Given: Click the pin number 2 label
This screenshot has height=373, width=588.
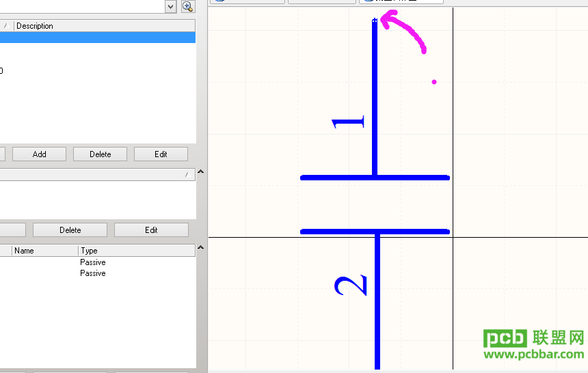Looking at the screenshot, I should [x=351, y=286].
